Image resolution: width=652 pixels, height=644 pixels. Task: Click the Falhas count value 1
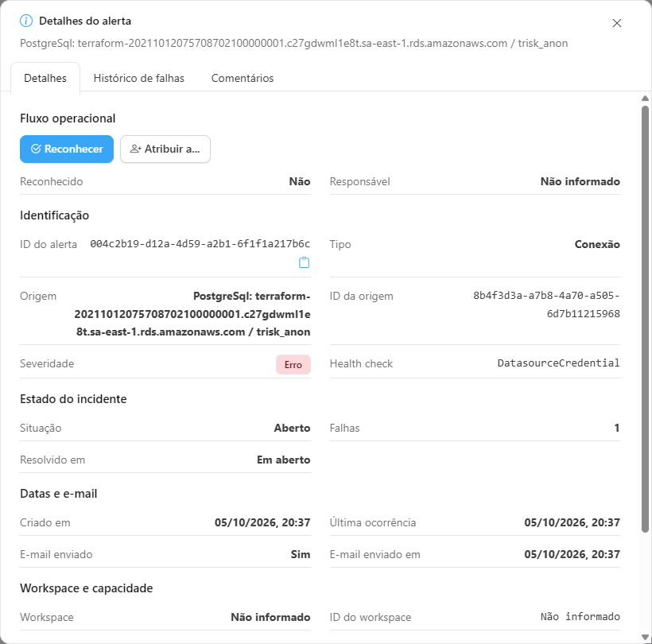click(617, 428)
